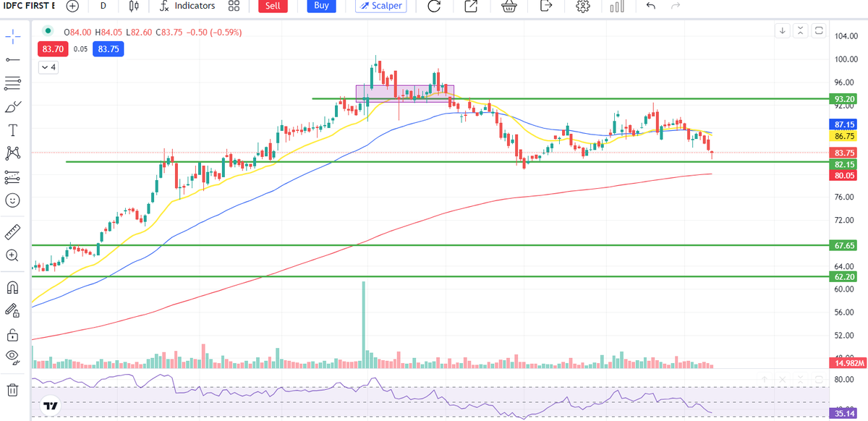Open the candlestick chart type selector
This screenshot has height=421, width=868.
click(x=133, y=6)
